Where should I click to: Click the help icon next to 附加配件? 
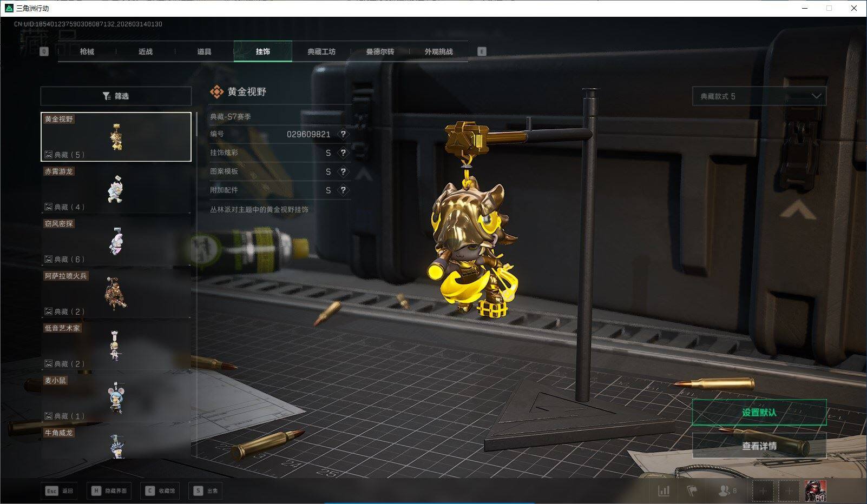click(x=343, y=190)
